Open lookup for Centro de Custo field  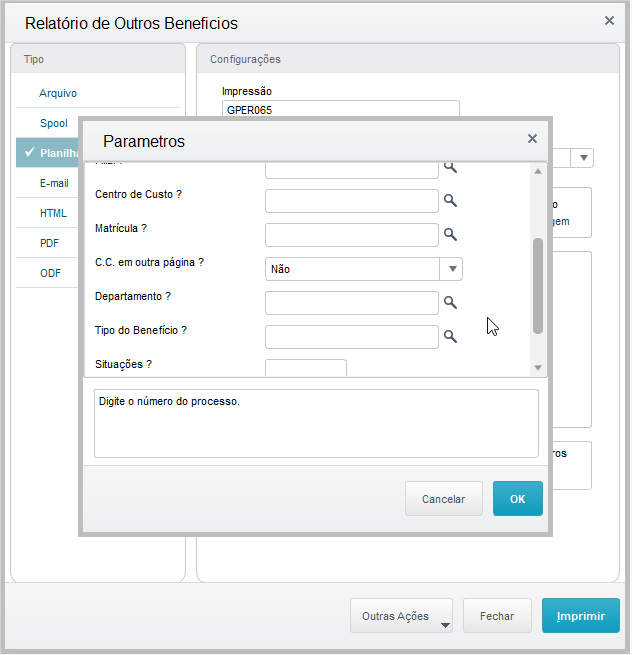(x=450, y=201)
